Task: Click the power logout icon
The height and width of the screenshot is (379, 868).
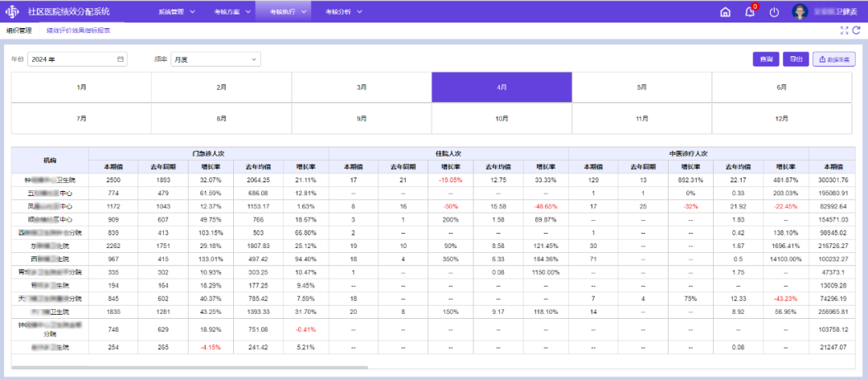Action: click(x=774, y=12)
